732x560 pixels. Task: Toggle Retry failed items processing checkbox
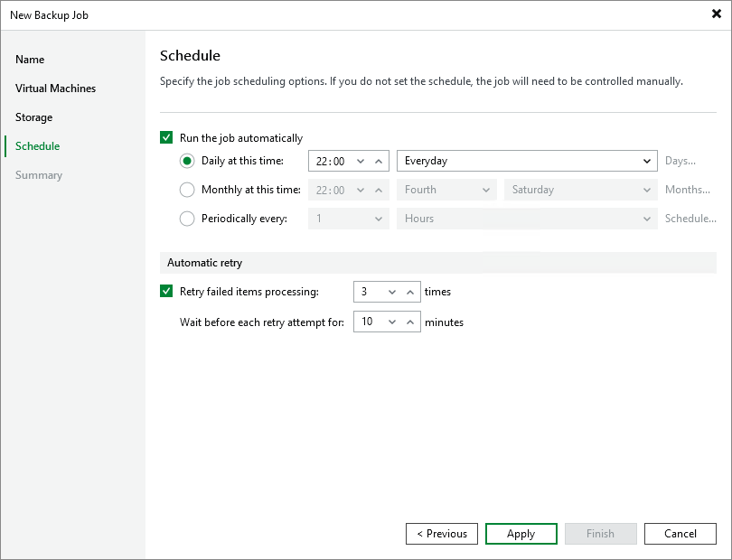(166, 291)
